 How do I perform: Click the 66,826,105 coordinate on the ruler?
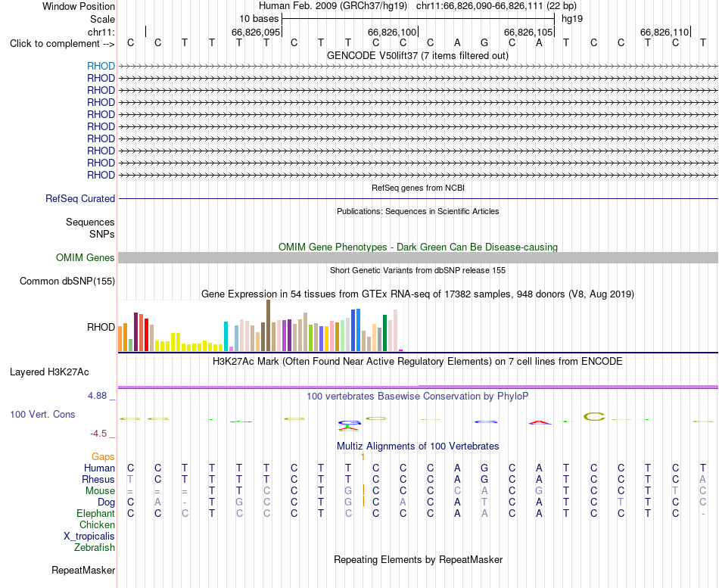coord(528,32)
